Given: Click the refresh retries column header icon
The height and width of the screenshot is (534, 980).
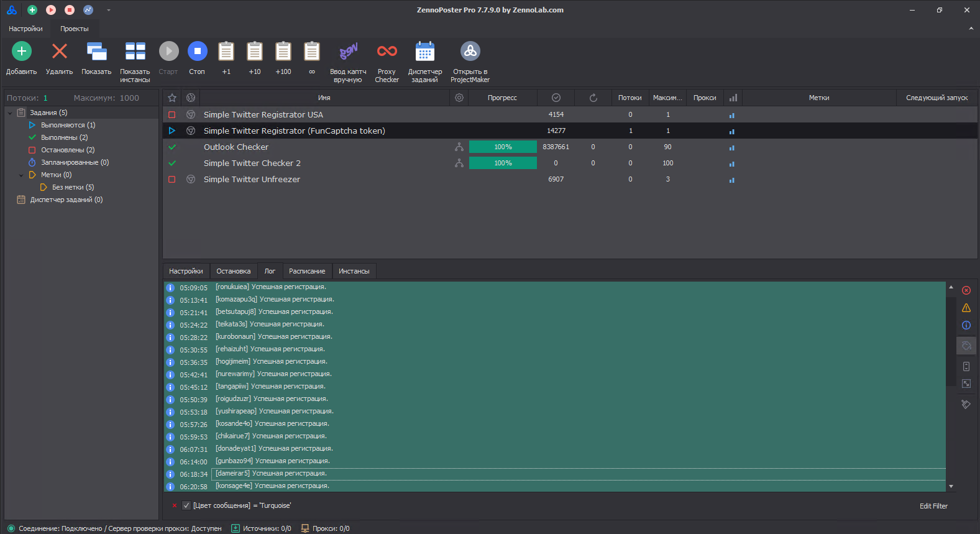Looking at the screenshot, I should point(593,98).
